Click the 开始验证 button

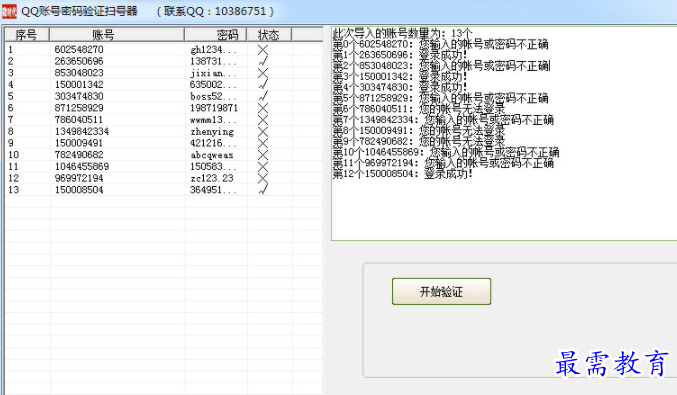click(x=441, y=291)
